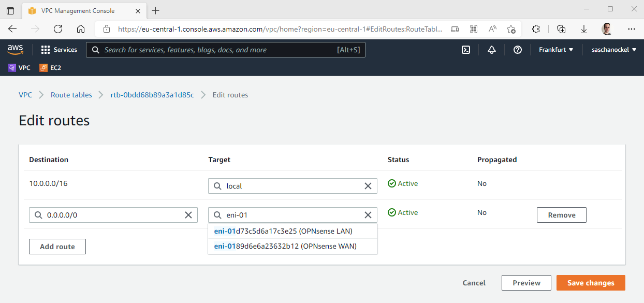Open the help question mark menu
The image size is (644, 303).
(x=518, y=50)
